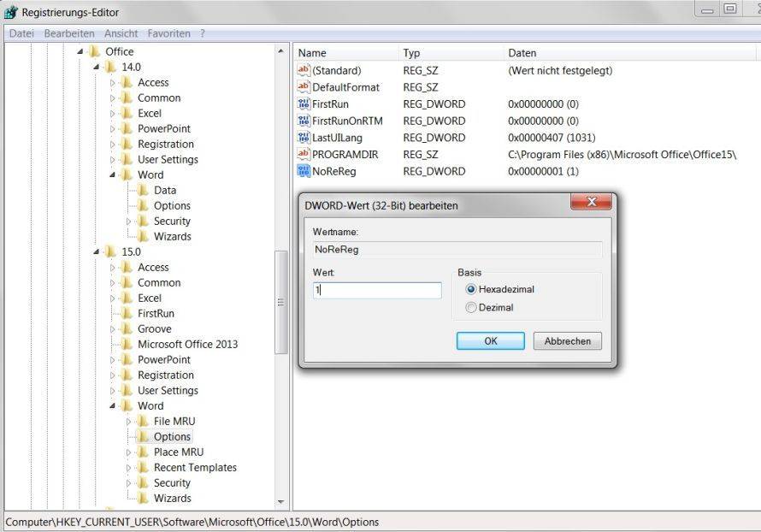Expand the Access node under 14.0

[x=112, y=82]
